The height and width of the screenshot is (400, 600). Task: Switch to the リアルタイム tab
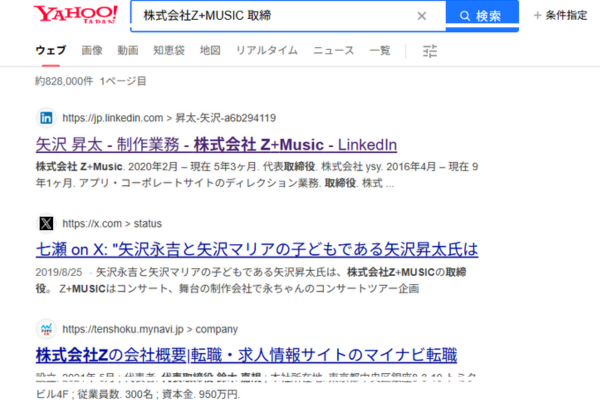267,50
